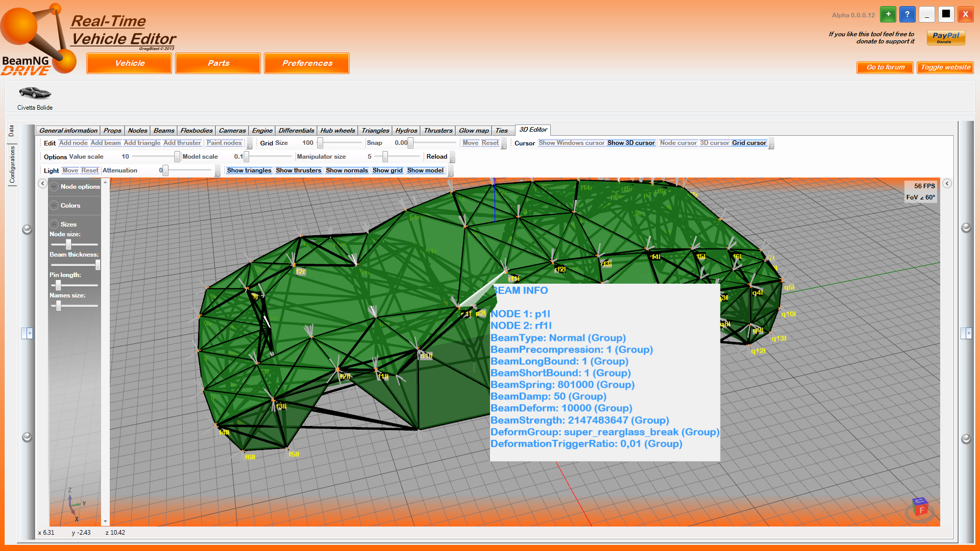Viewport: 980px width, 551px height.
Task: Click the Grid Size slider handle
Action: [x=320, y=143]
